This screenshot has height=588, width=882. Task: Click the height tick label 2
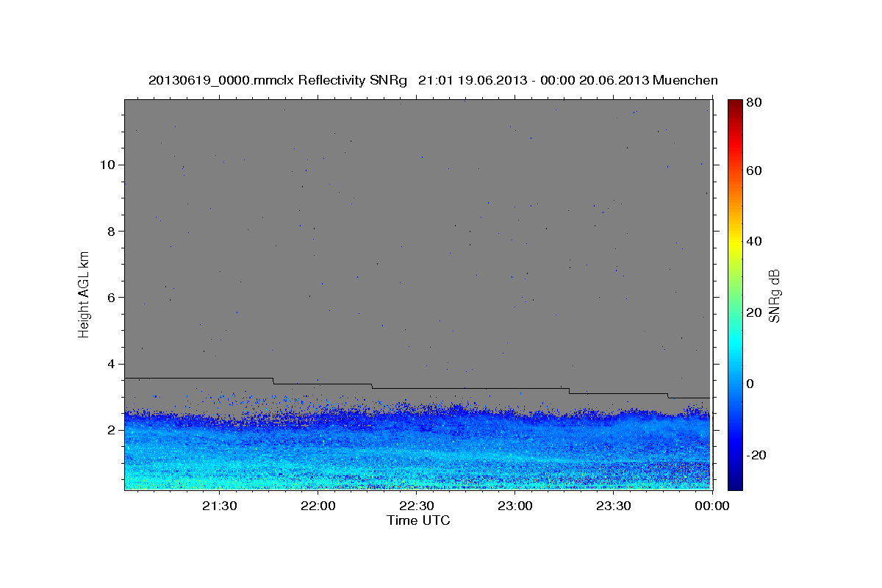[110, 430]
